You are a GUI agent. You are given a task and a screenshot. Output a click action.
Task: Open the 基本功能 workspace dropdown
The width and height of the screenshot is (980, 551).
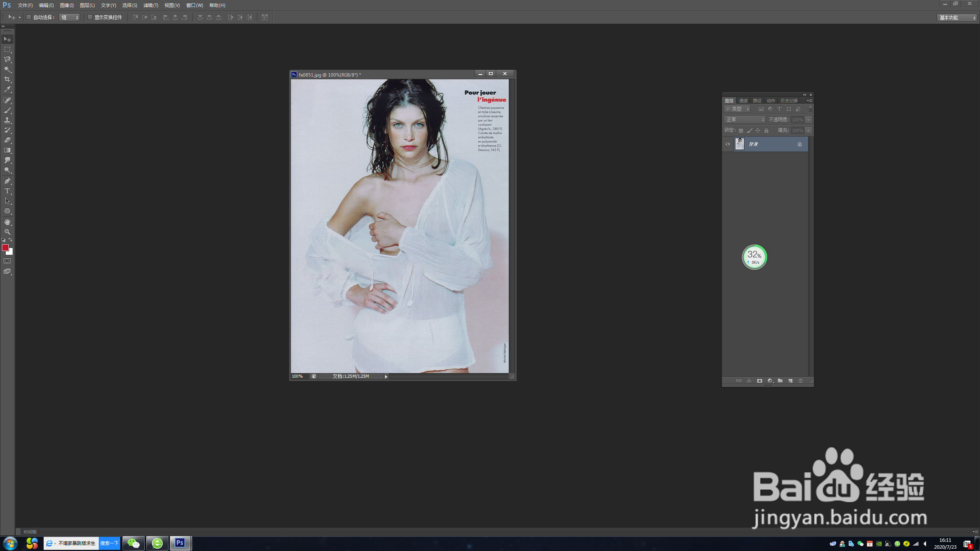pyautogui.click(x=957, y=18)
